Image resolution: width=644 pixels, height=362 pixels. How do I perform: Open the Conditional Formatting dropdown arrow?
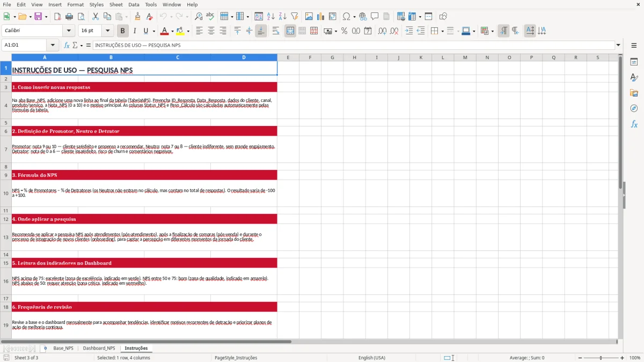492,31
